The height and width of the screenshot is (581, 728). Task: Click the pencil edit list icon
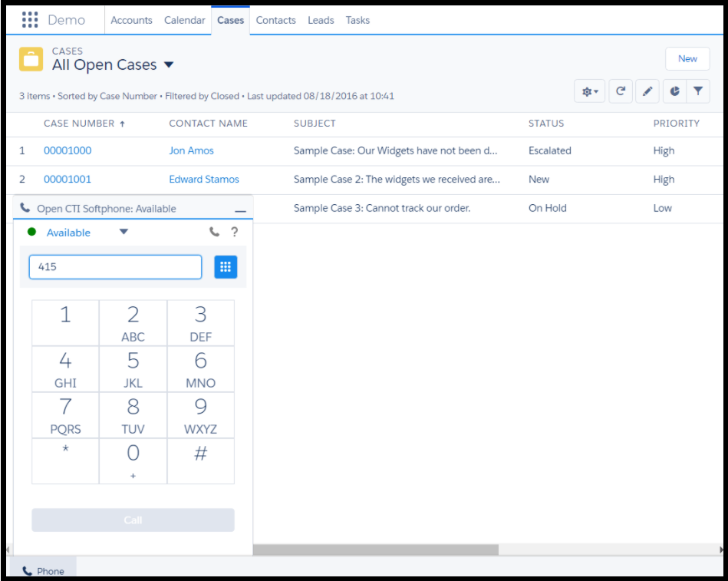pyautogui.click(x=647, y=91)
